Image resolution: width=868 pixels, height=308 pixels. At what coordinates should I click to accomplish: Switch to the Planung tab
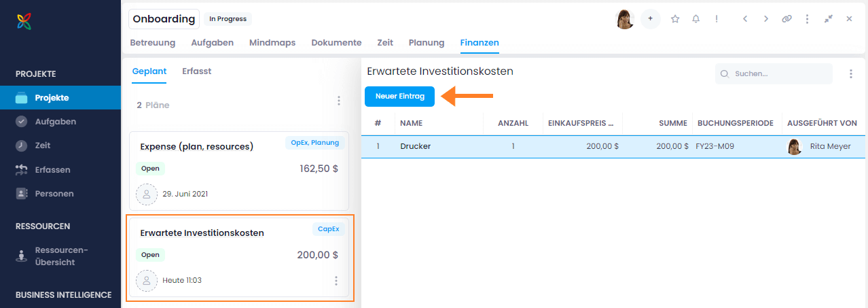[427, 42]
